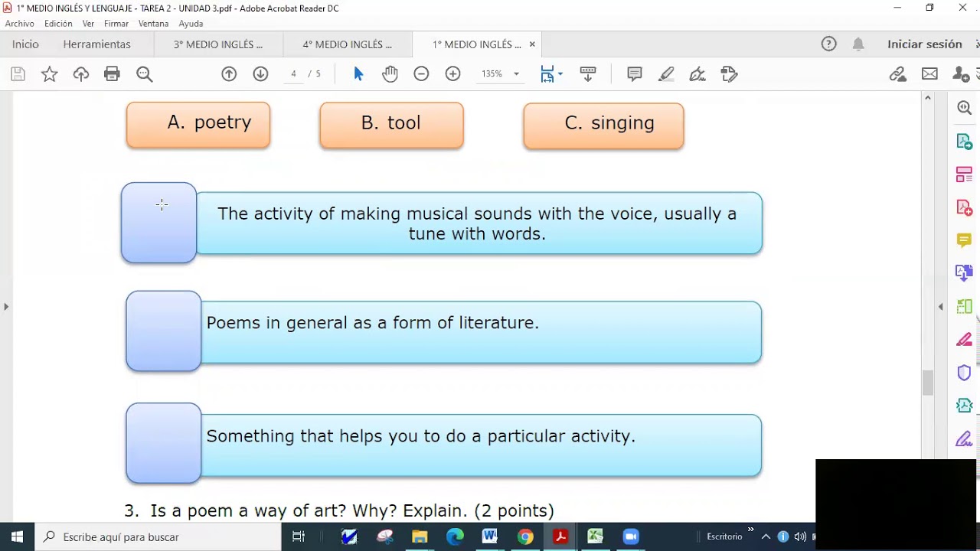Expand the Escritorio toolbar chevron
This screenshot has height=551, width=980.
click(751, 530)
